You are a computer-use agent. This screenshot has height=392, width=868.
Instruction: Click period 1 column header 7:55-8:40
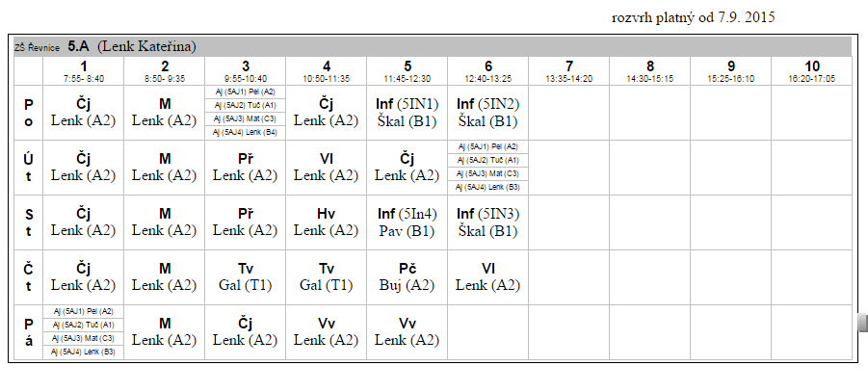click(x=84, y=71)
